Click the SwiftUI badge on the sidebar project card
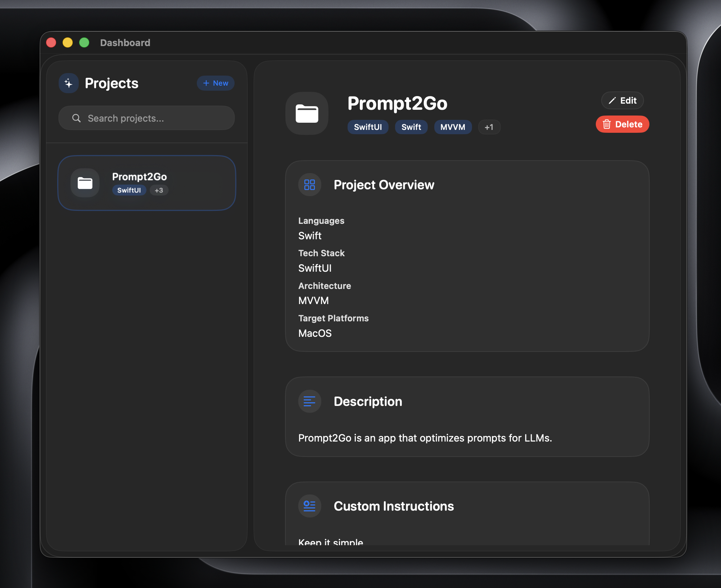The image size is (721, 588). tap(129, 190)
